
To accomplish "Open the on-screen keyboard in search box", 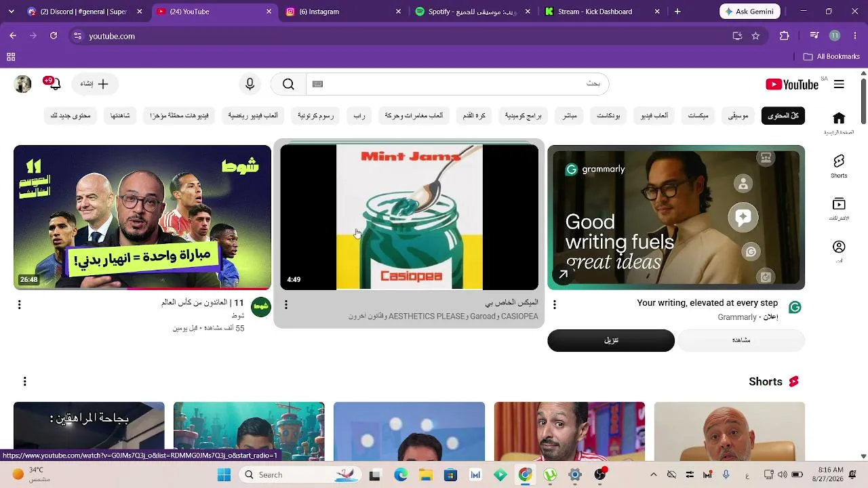I will tap(317, 84).
